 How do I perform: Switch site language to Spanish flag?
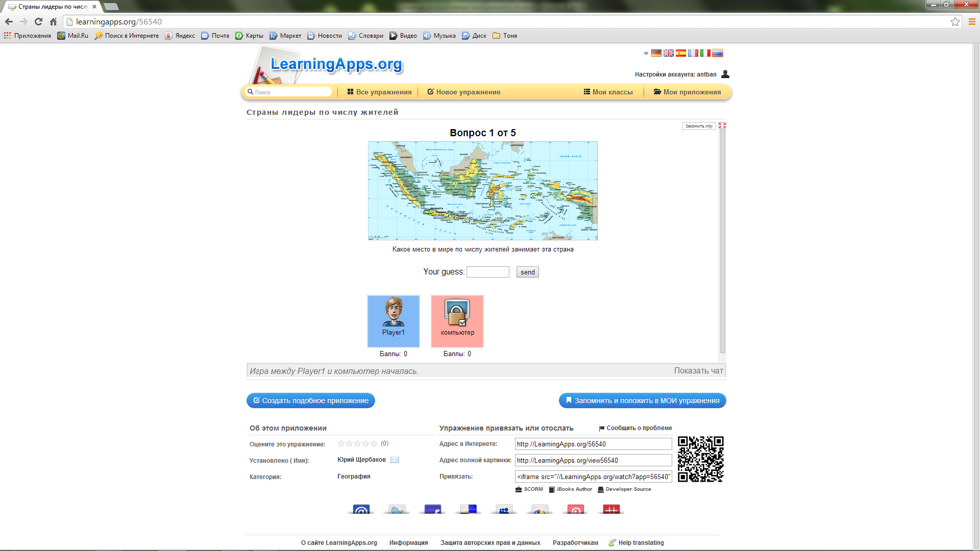pyautogui.click(x=681, y=53)
